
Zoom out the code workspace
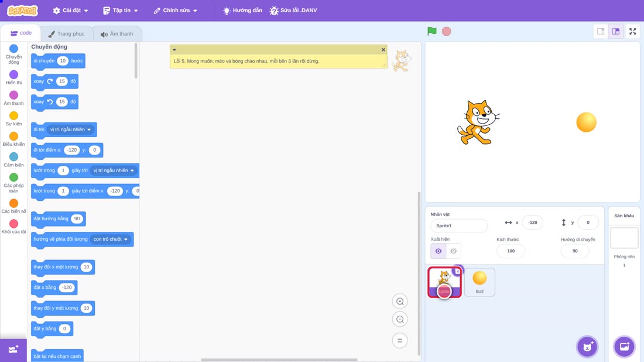400,319
